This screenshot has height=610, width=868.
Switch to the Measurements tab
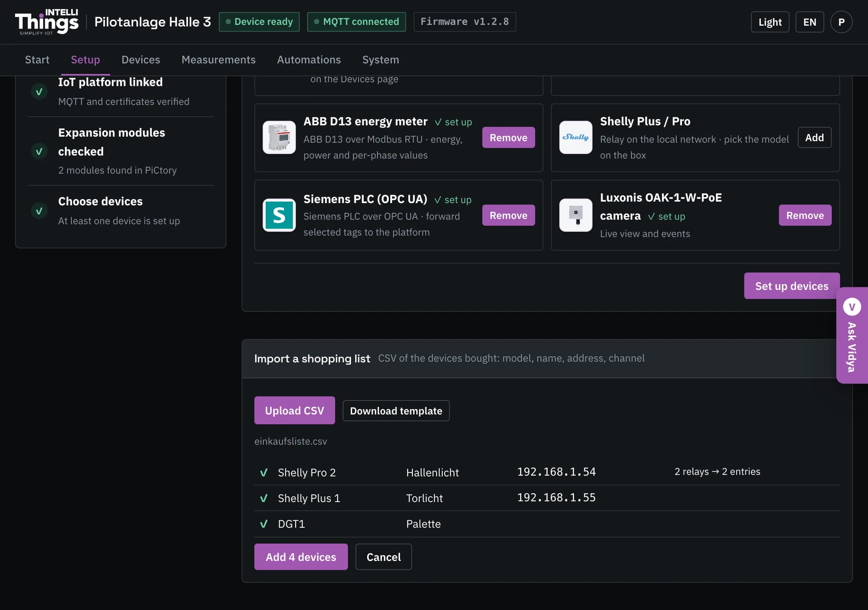pos(219,60)
